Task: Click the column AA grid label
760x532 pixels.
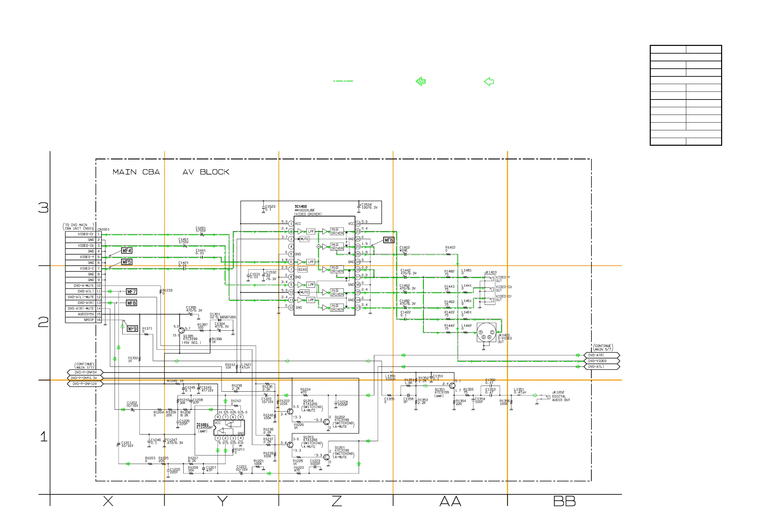Action: pos(450,501)
